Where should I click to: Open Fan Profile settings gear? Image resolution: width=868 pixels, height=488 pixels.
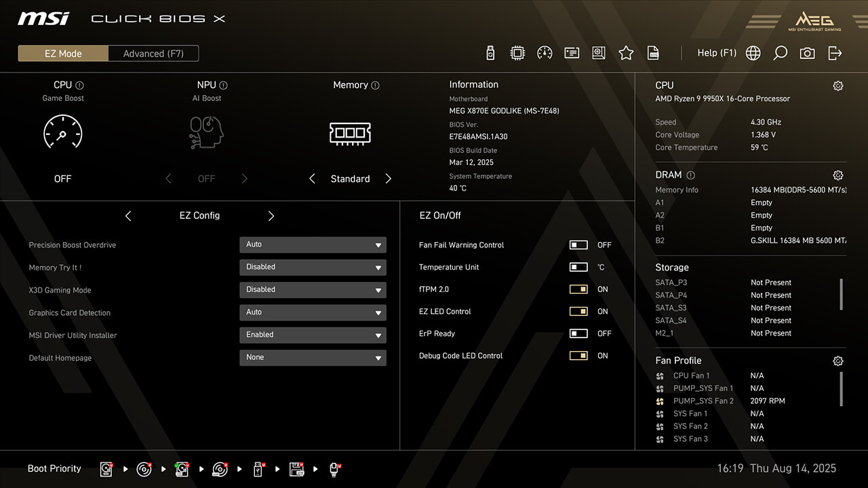[x=837, y=361]
